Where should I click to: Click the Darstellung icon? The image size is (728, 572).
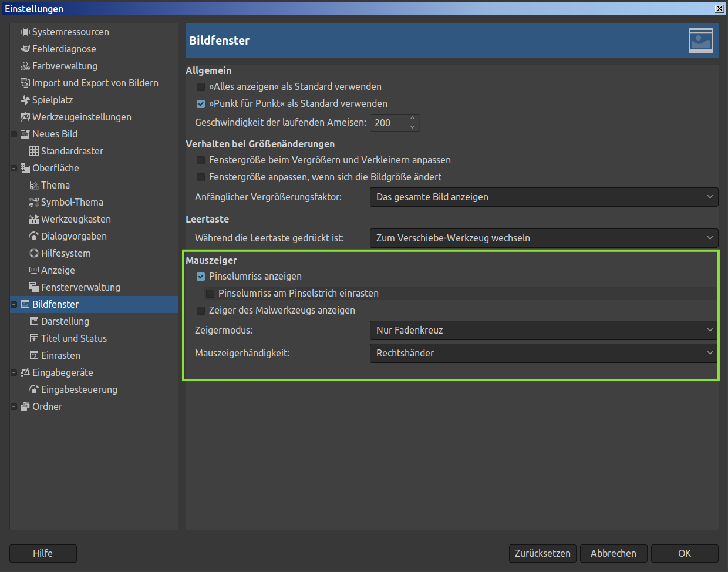tap(34, 321)
